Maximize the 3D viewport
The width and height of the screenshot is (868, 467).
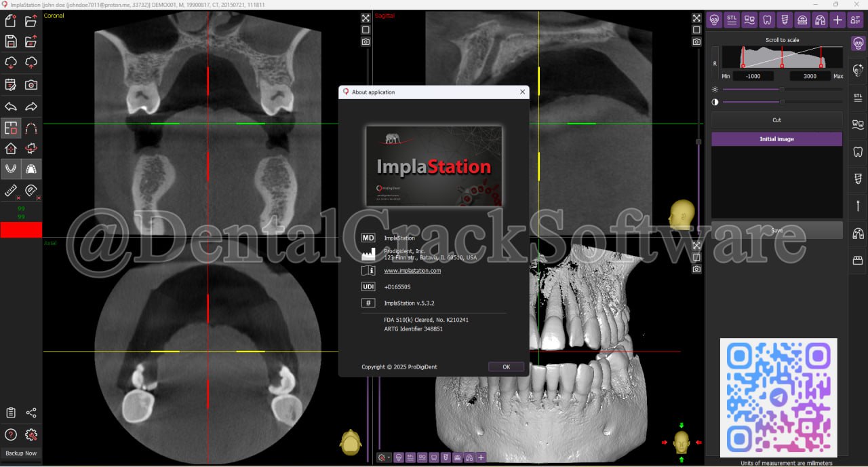[x=696, y=246]
